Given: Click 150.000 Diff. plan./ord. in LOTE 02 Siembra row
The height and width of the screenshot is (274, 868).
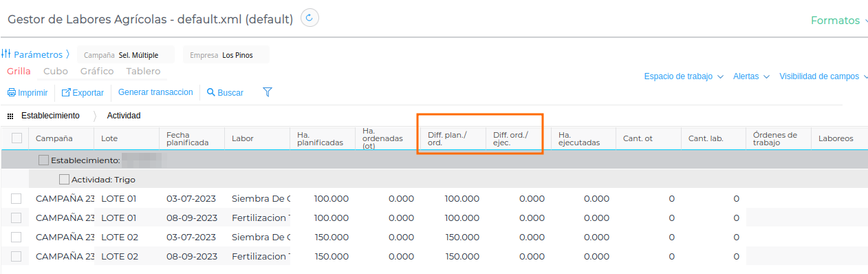Looking at the screenshot, I should (x=462, y=238).
